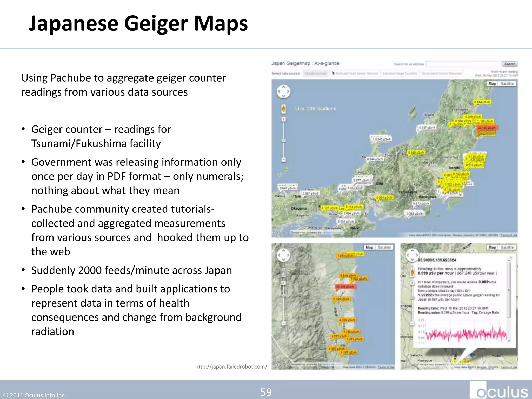The width and height of the screenshot is (532, 399).
Task: Select the government sensor networks data source
Action: (x=442, y=74)
